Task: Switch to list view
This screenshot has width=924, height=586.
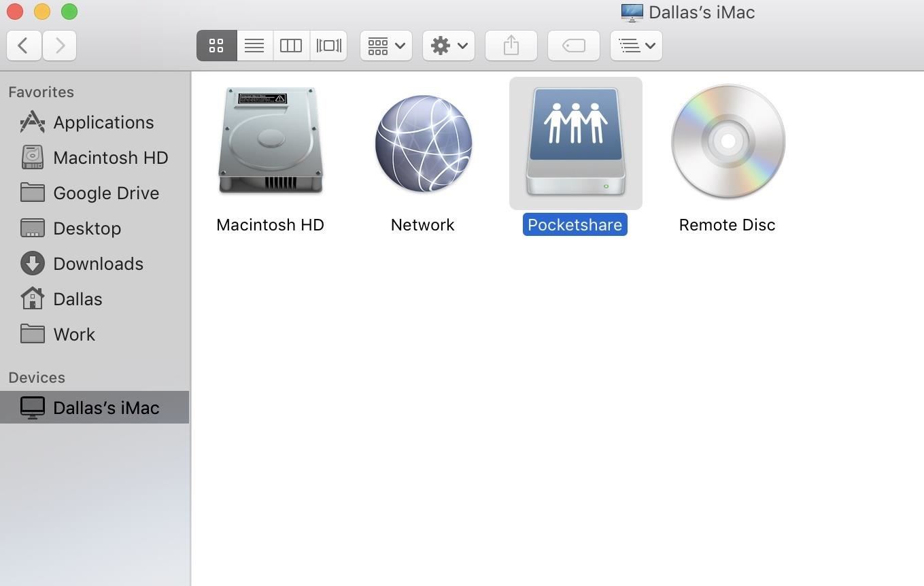Action: click(254, 46)
